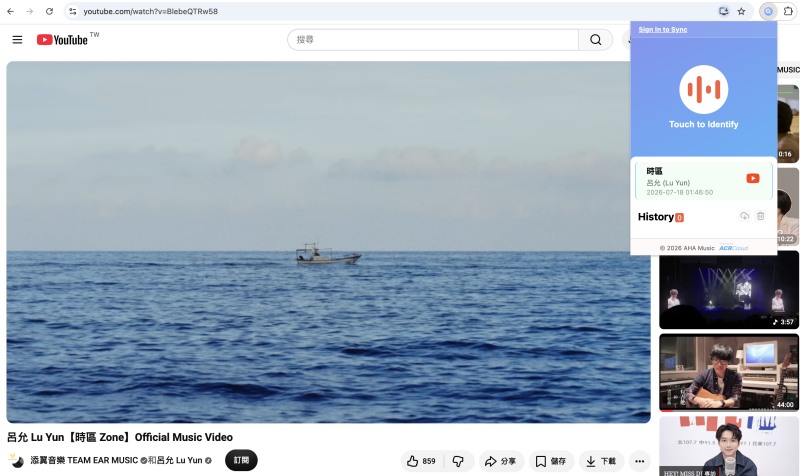The height and width of the screenshot is (476, 800).
Task: Bookmark this page with the star icon
Action: (741, 11)
